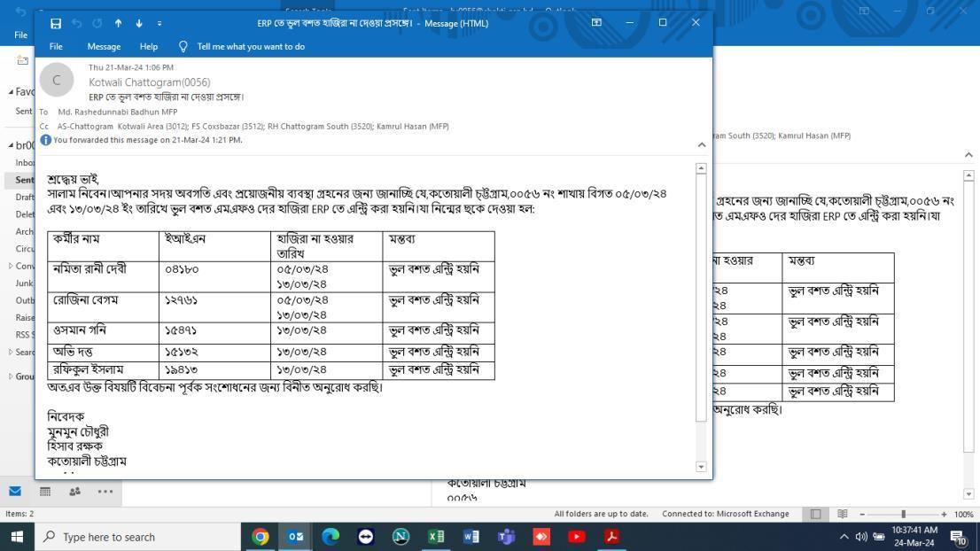Image resolution: width=980 pixels, height=551 pixels.
Task: Click the zoom in plus button
Action: tap(944, 514)
